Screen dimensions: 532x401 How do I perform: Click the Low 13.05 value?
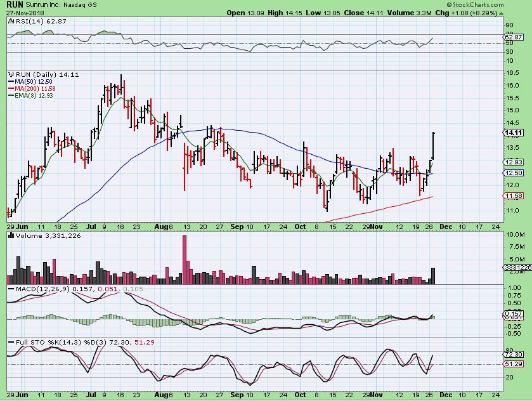(323, 13)
